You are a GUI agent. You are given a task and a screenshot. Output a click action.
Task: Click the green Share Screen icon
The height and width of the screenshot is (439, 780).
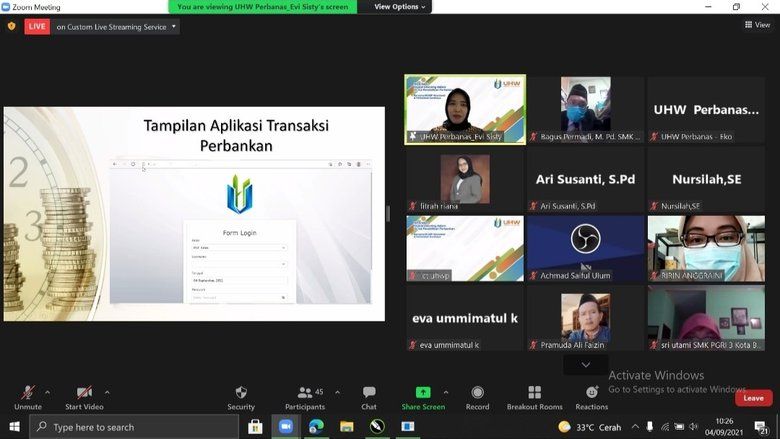point(423,393)
